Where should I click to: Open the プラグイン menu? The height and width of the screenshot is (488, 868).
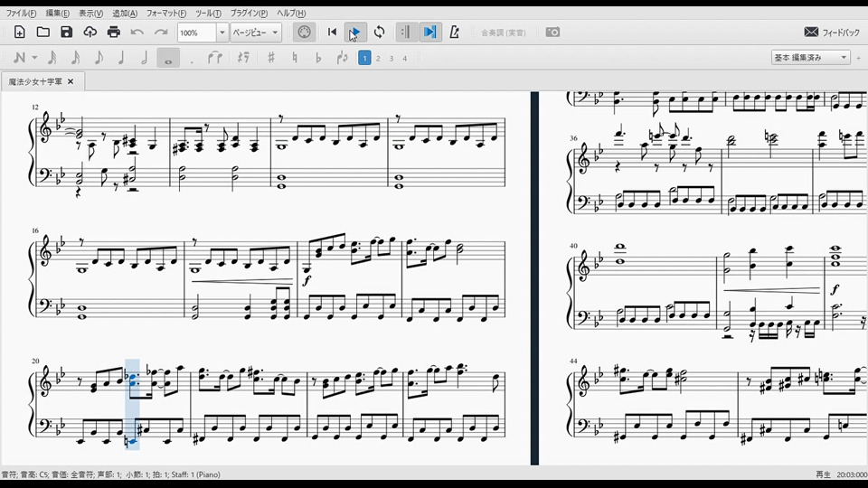(x=250, y=14)
